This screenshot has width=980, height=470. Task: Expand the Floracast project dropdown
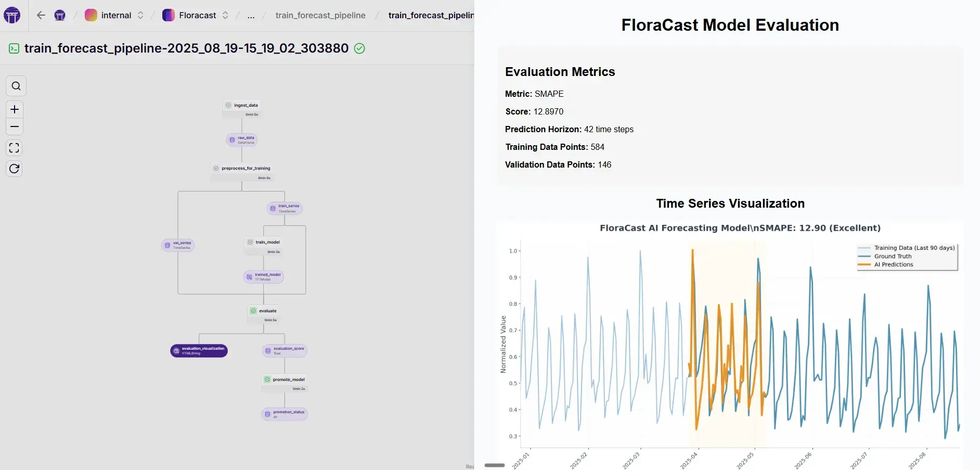tap(196, 15)
